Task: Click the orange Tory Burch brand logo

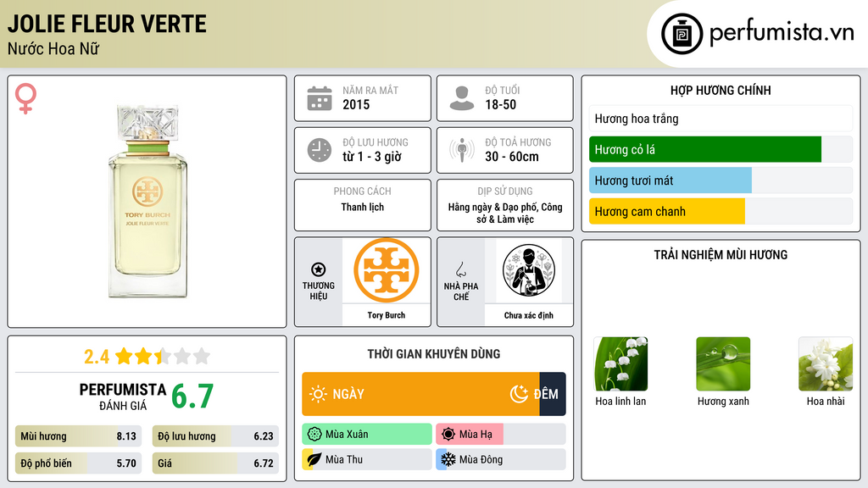Action: coord(386,270)
